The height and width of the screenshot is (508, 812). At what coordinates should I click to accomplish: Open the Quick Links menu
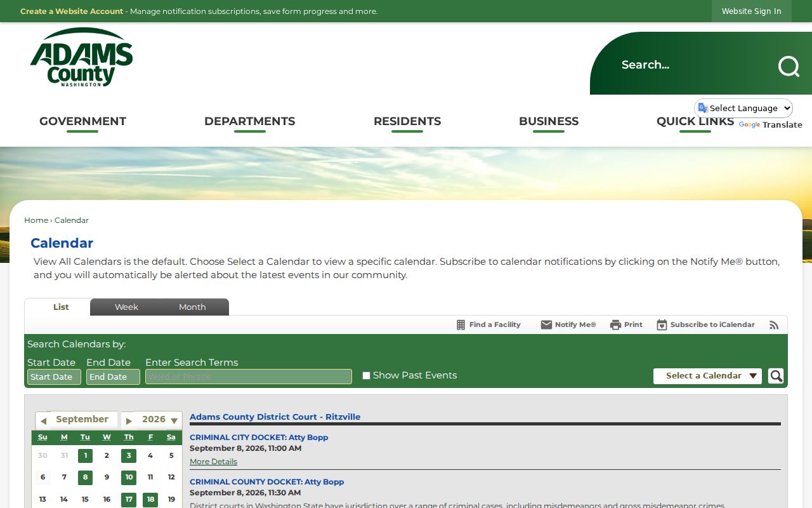point(695,121)
